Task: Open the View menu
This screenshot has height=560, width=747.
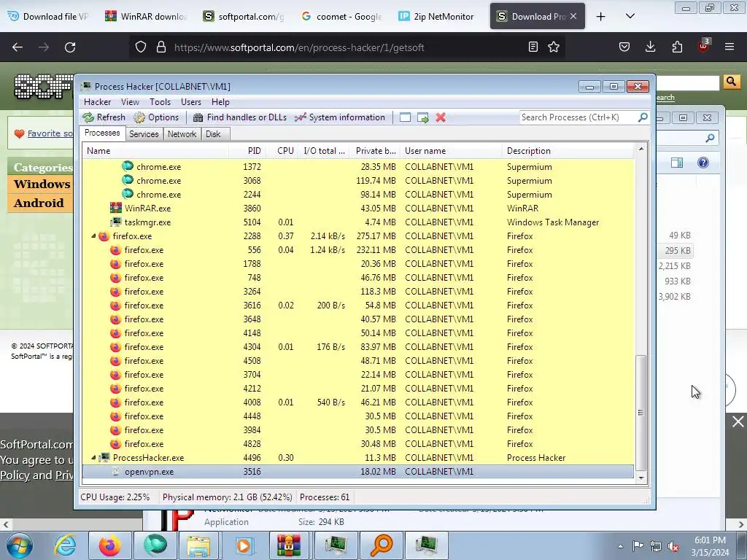Action: pyautogui.click(x=130, y=102)
